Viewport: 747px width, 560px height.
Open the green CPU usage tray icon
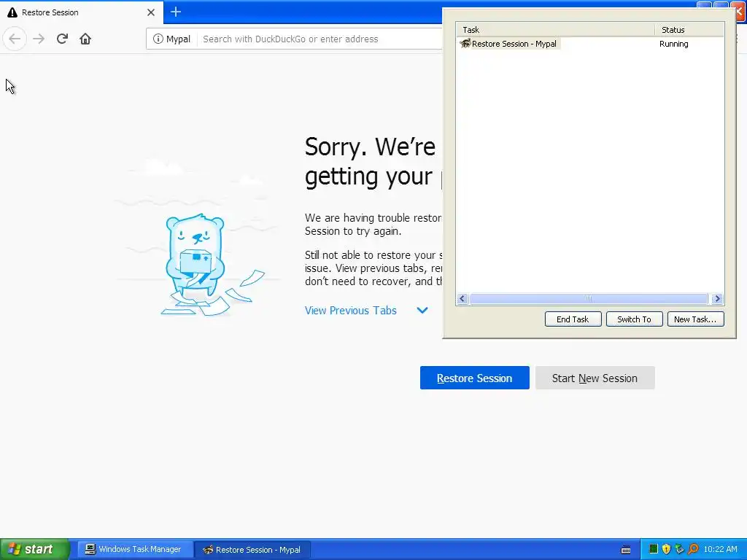(654, 549)
